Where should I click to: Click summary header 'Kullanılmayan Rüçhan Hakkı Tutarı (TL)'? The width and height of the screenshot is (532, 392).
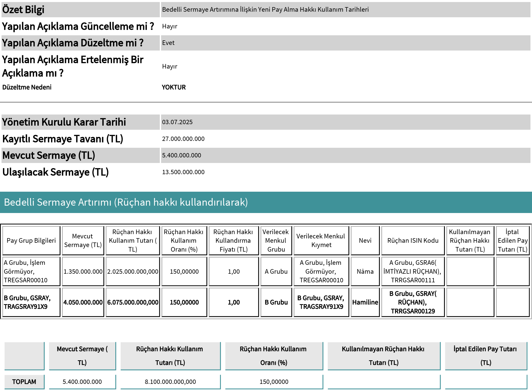click(x=384, y=356)
